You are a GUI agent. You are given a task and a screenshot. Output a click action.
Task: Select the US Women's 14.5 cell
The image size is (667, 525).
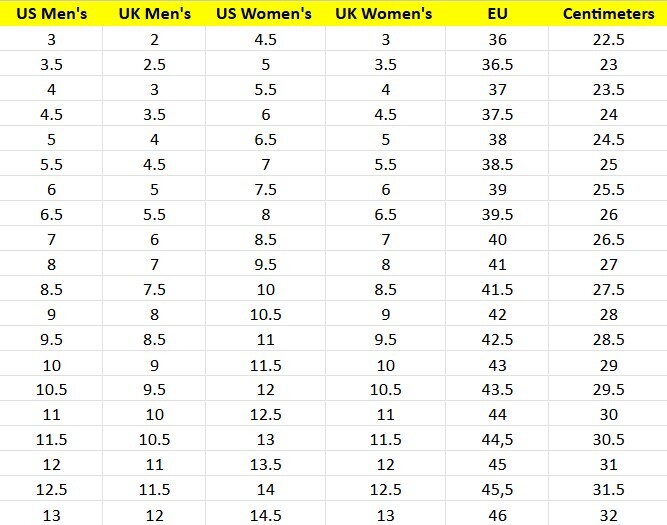coord(264,515)
